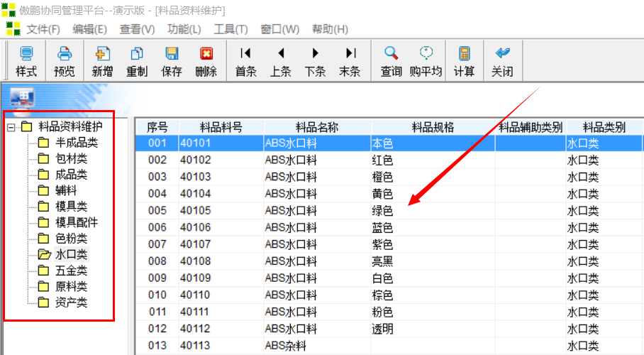644x355 pixels.
Task: Click the 料品科号 column header
Action: pyautogui.click(x=221, y=127)
